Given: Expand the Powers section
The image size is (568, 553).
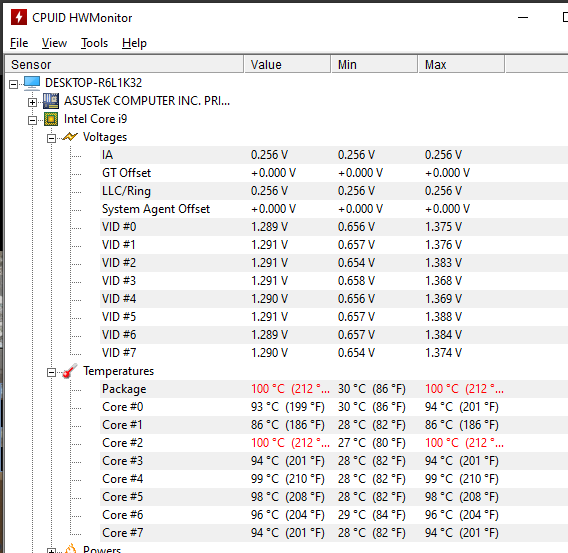Looking at the screenshot, I should pos(51,551).
